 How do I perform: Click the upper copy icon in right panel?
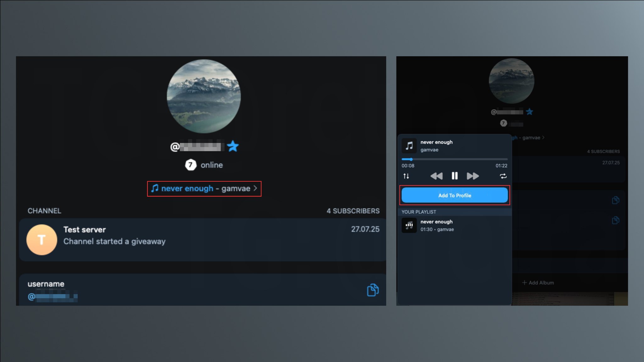[615, 200]
